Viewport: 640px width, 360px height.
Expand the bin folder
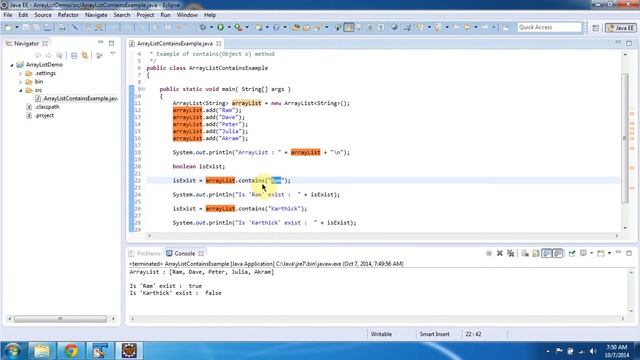20,82
